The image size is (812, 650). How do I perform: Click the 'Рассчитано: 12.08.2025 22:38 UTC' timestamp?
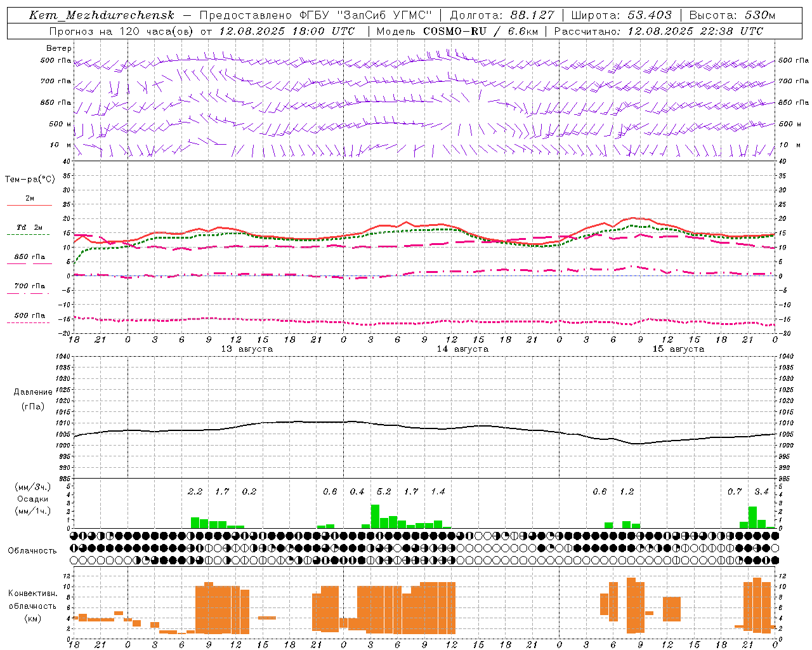click(x=658, y=31)
